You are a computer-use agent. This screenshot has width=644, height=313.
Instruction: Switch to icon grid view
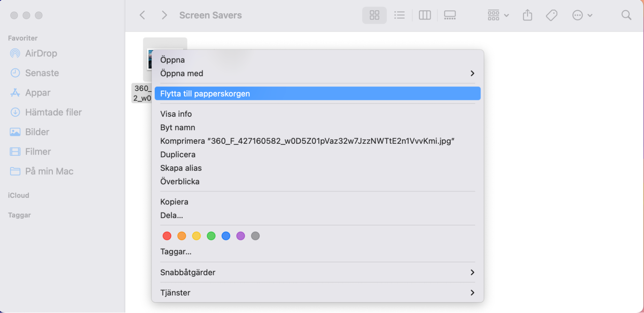(x=374, y=15)
